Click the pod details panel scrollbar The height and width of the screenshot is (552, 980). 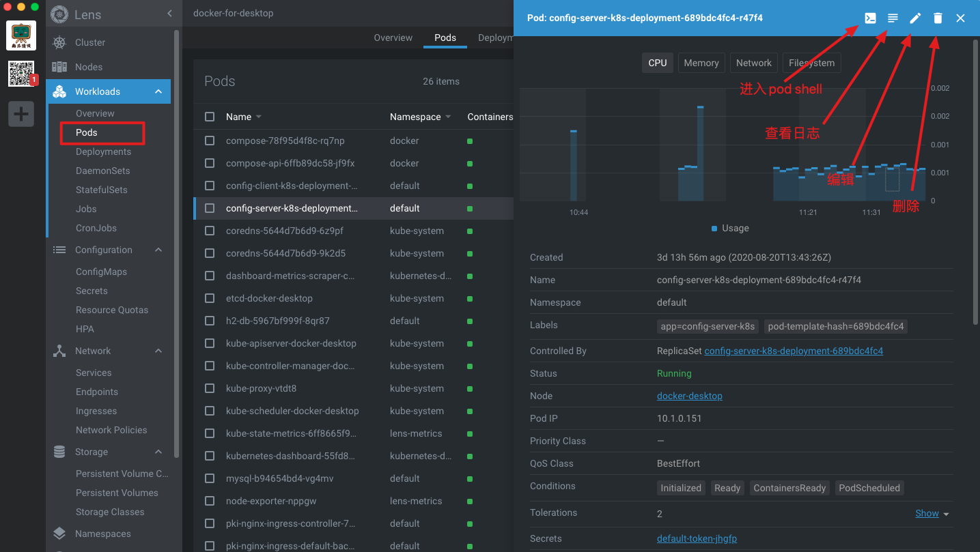coord(975,181)
